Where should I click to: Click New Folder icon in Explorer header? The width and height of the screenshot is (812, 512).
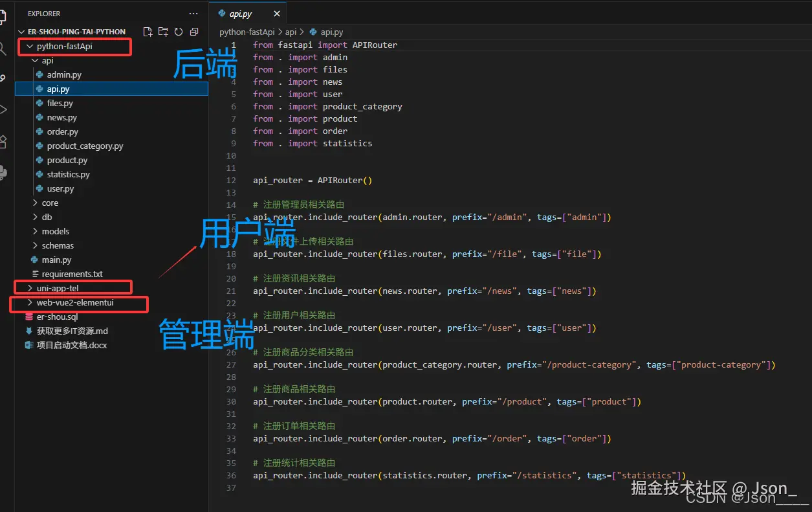[162, 32]
